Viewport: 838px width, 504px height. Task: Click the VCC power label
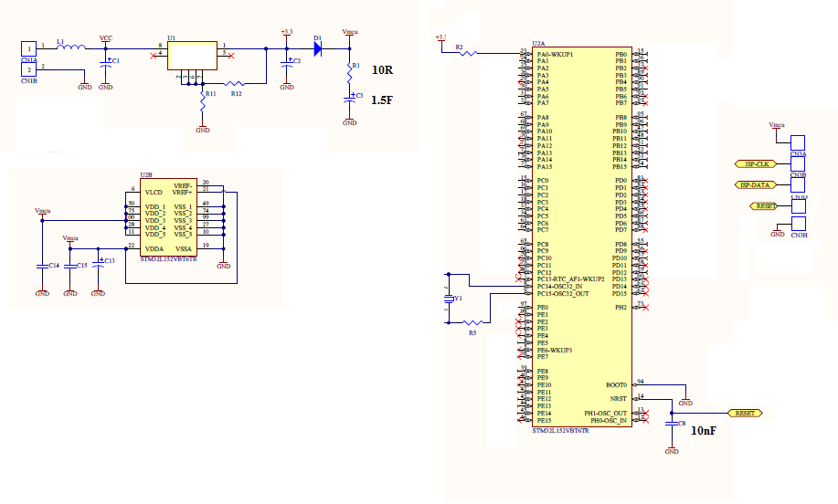point(106,38)
